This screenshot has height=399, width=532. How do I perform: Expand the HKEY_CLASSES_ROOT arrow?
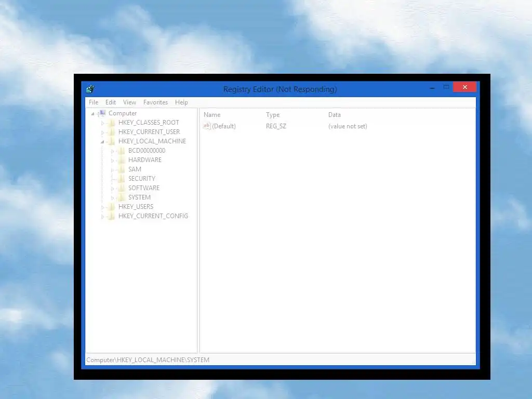tap(102, 123)
